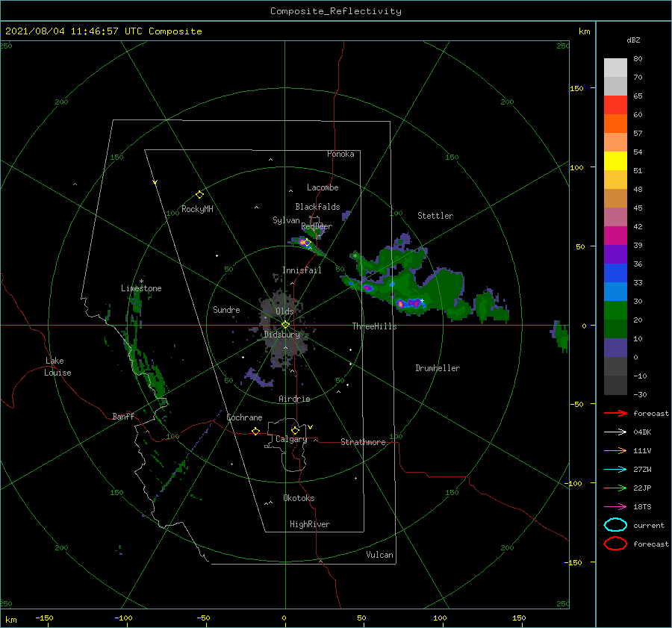
Task: Select the magenta 42 dBZ color swatch
Action: 615,235
